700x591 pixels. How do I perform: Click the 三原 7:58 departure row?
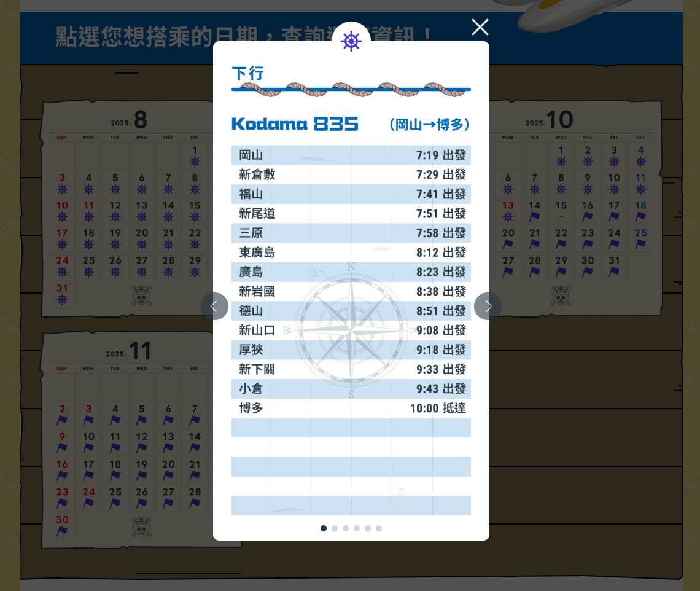pos(351,233)
